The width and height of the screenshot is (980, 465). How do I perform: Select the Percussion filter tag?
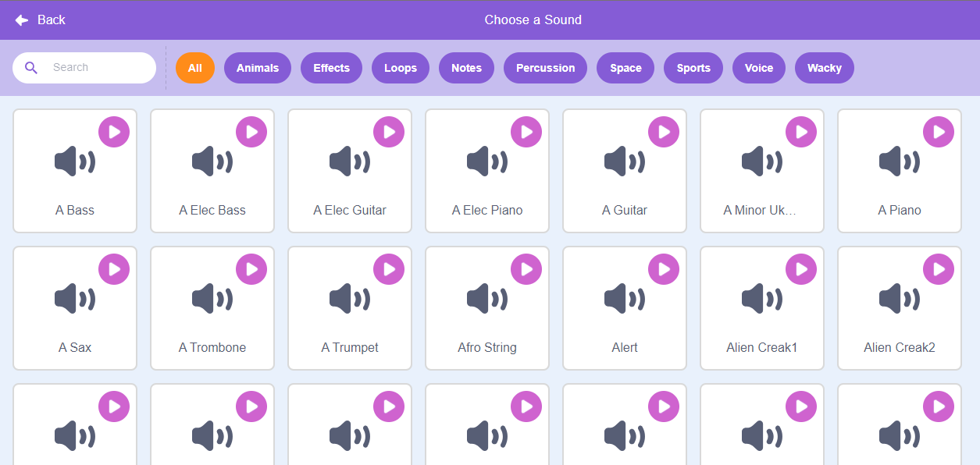(x=545, y=68)
